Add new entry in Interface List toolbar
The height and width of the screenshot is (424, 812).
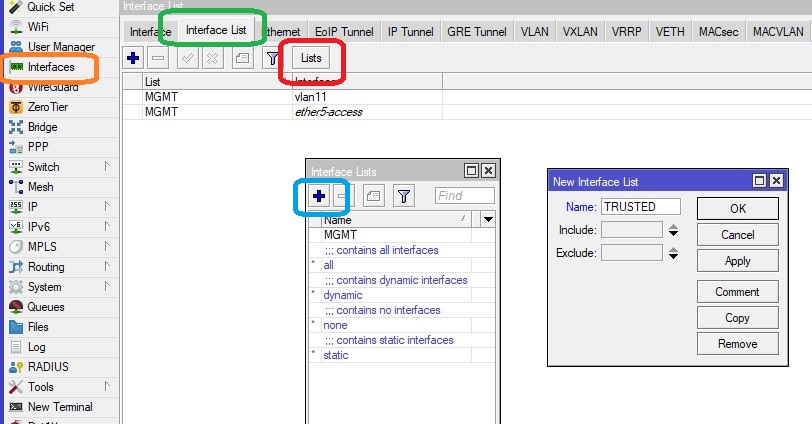coord(133,58)
